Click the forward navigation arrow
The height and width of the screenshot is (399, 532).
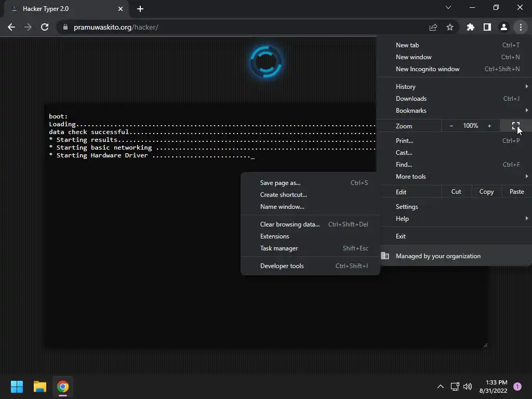[28, 27]
